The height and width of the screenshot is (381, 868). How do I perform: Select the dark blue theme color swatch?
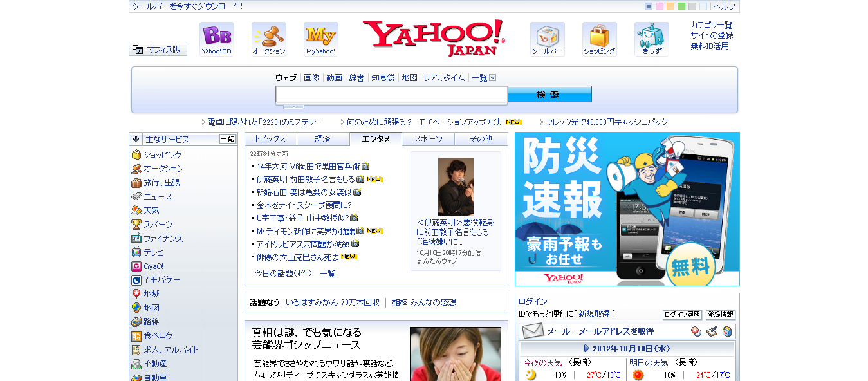point(649,6)
